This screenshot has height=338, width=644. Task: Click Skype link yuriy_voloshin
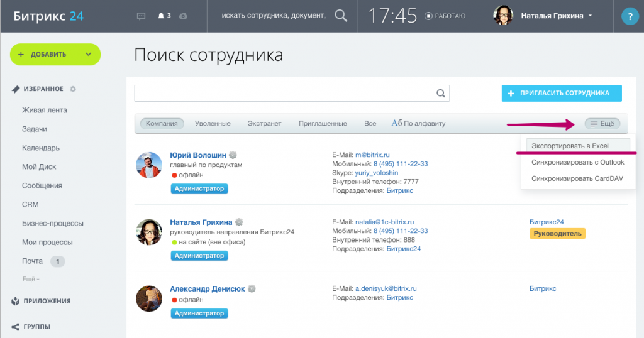click(377, 173)
